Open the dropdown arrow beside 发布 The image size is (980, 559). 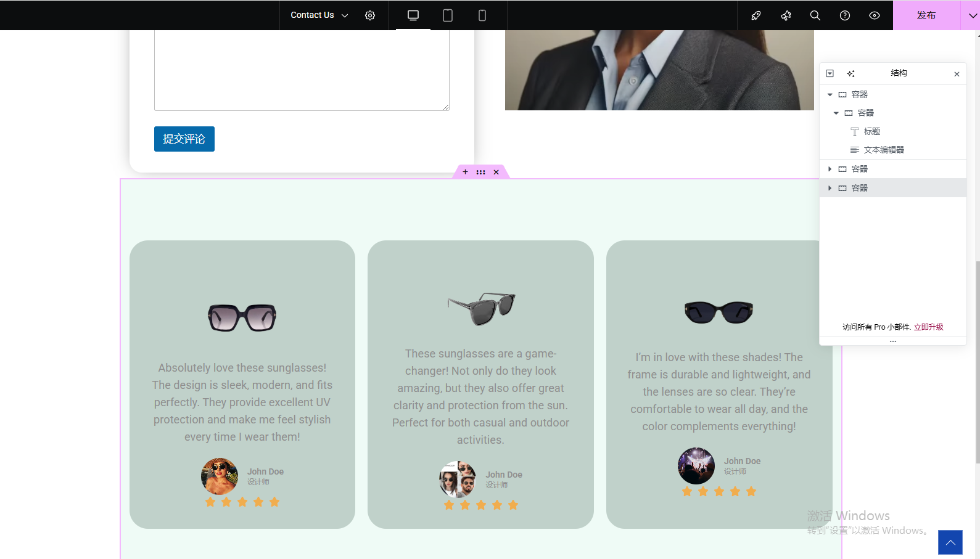tap(973, 15)
